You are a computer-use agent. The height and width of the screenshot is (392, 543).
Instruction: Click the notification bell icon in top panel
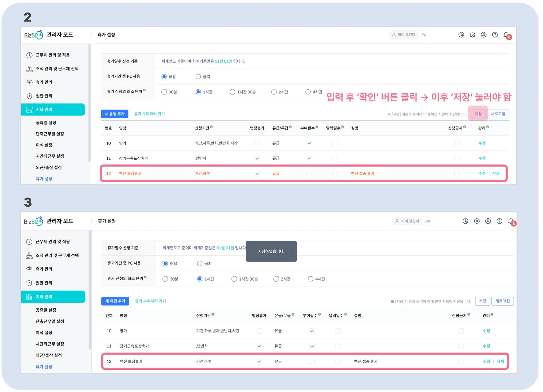[506, 35]
